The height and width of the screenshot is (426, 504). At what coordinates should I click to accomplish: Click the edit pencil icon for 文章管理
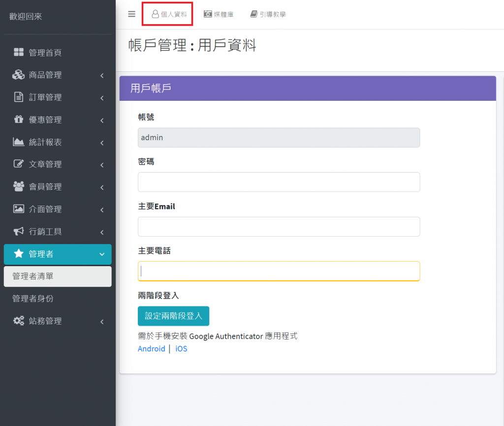tap(19, 164)
